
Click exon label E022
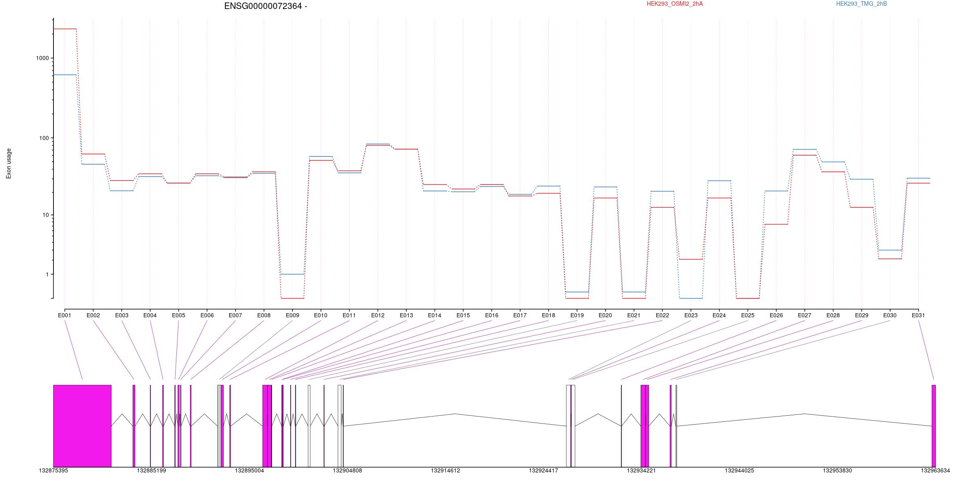click(662, 315)
